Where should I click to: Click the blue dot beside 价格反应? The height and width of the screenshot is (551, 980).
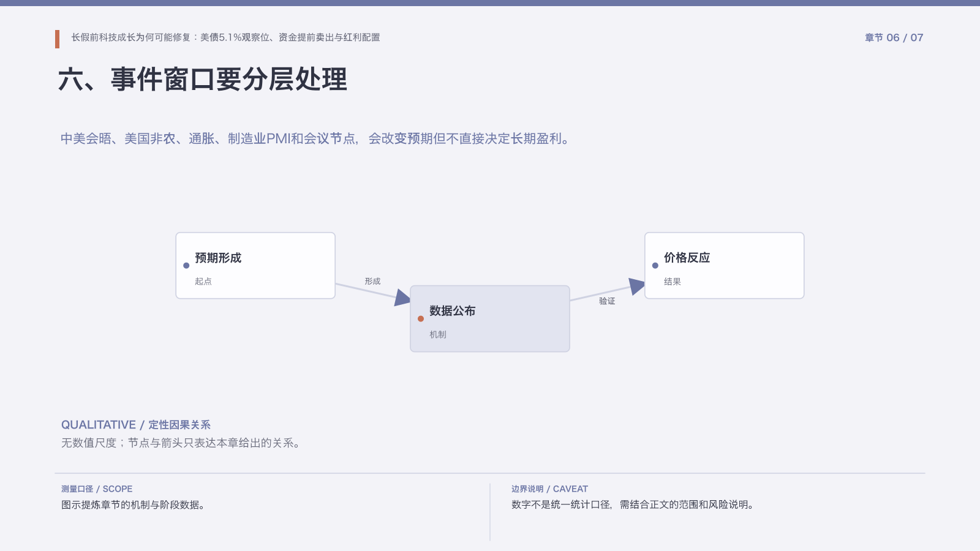point(655,266)
